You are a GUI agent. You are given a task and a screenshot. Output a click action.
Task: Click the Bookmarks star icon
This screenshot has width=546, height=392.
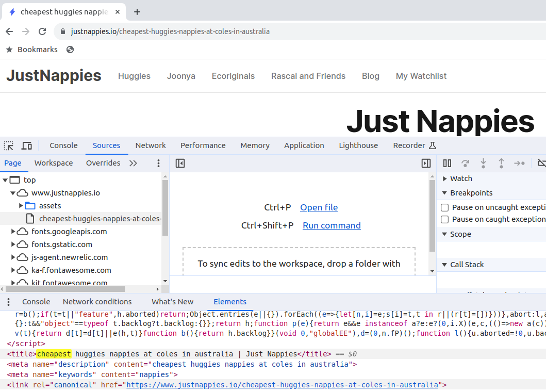pyautogui.click(x=9, y=50)
